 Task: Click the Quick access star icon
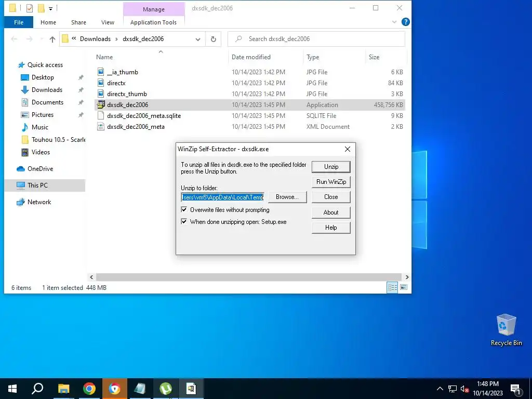[21, 65]
